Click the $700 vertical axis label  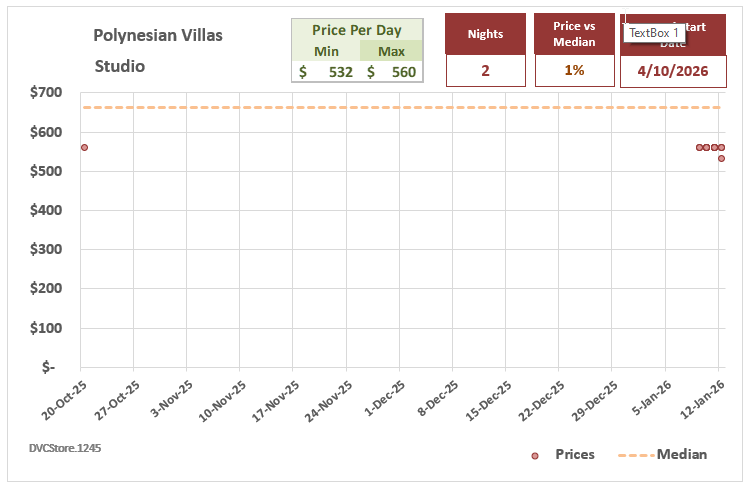coord(45,93)
